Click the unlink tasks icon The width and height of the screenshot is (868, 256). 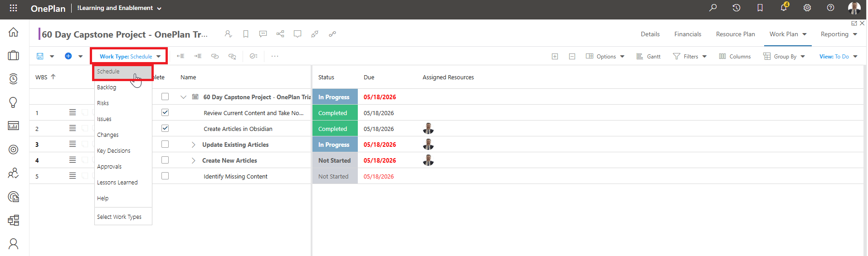pos(232,56)
